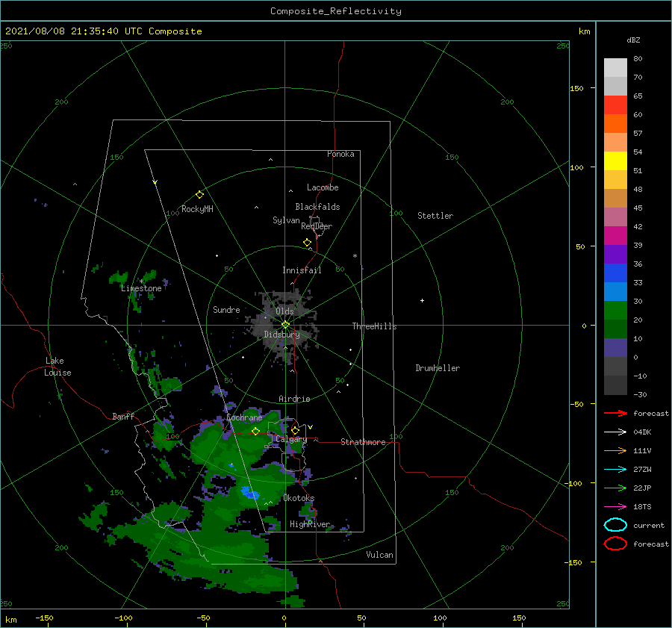Click the Composite_Reflectivity title
The image size is (672, 628).
point(335,11)
